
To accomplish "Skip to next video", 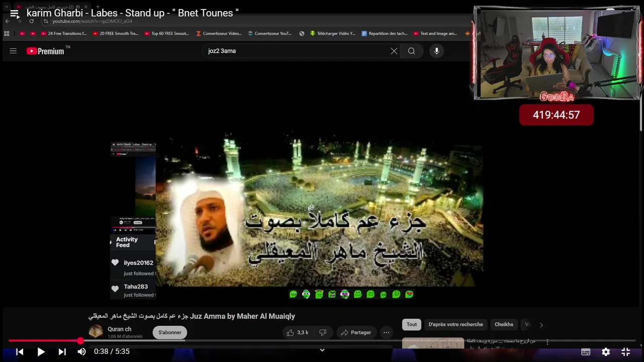I will [62, 352].
